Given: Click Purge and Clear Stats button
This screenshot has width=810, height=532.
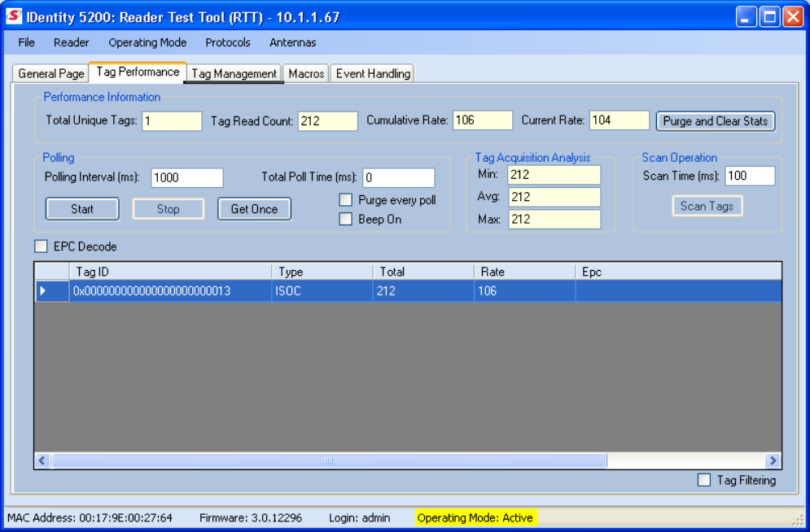Looking at the screenshot, I should coord(716,121).
